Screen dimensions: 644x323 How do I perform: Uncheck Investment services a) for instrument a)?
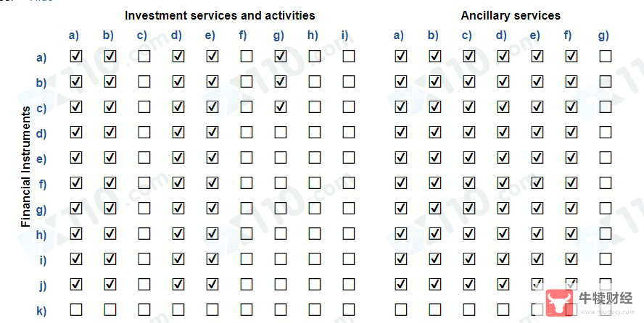pyautogui.click(x=76, y=56)
